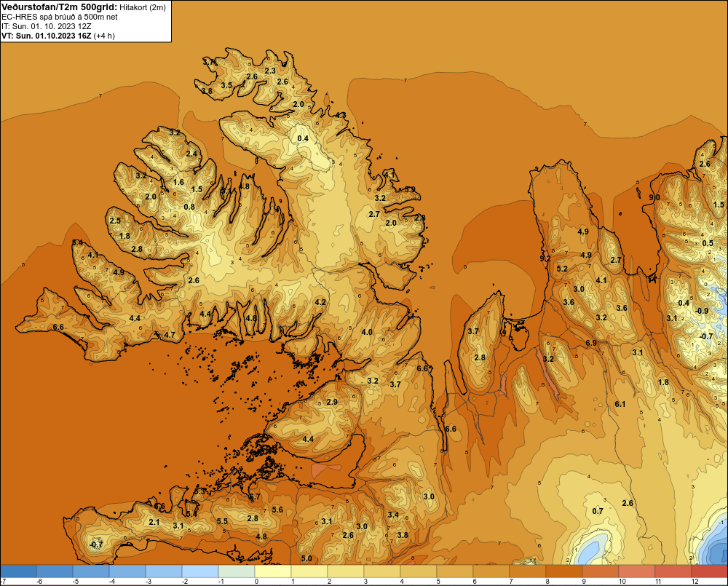Click the "6.1" temperature value on the map

pos(620,404)
